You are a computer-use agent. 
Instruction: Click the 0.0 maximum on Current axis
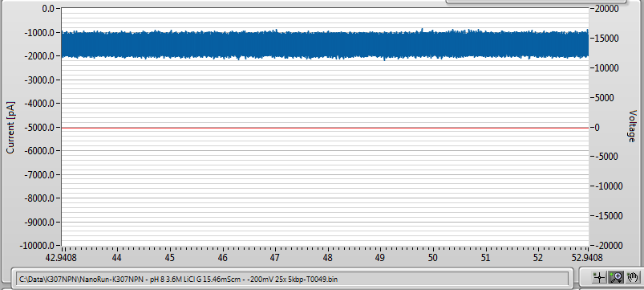[x=48, y=8]
